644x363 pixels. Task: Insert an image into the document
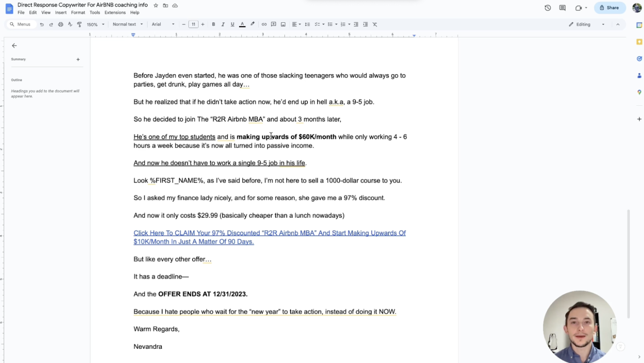point(283,24)
